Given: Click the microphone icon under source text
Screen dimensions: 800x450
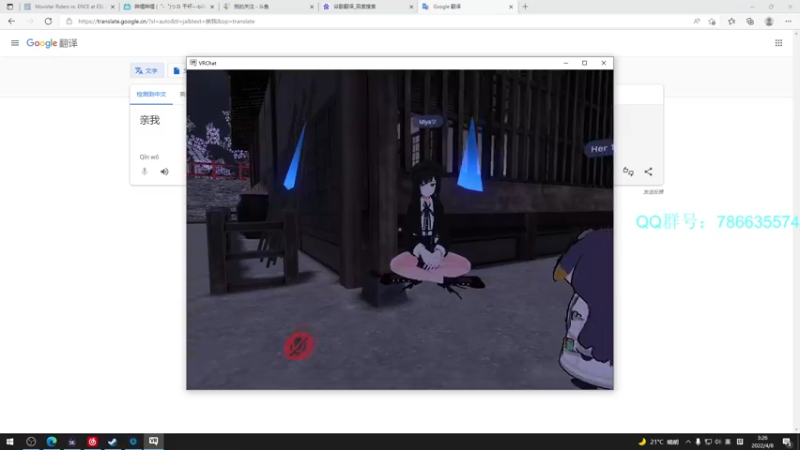Looking at the screenshot, I should pyautogui.click(x=144, y=171).
